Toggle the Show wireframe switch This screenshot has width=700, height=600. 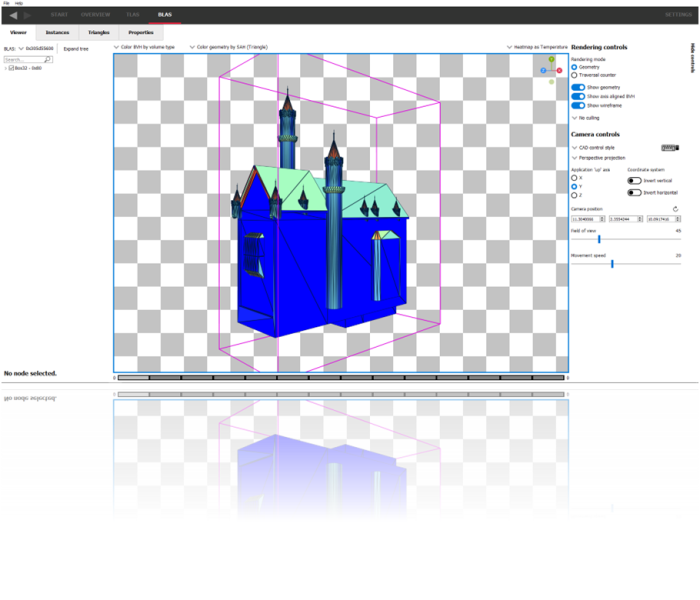[x=578, y=104]
